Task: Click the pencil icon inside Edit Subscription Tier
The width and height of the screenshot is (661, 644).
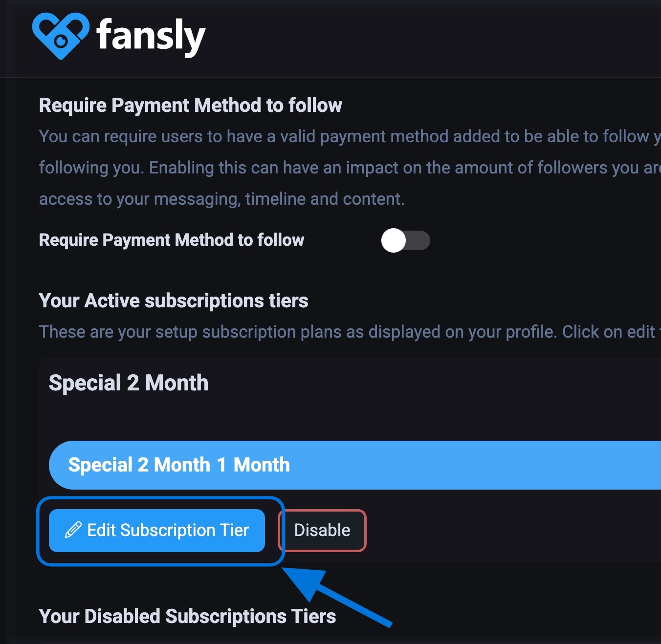Action: coord(73,529)
